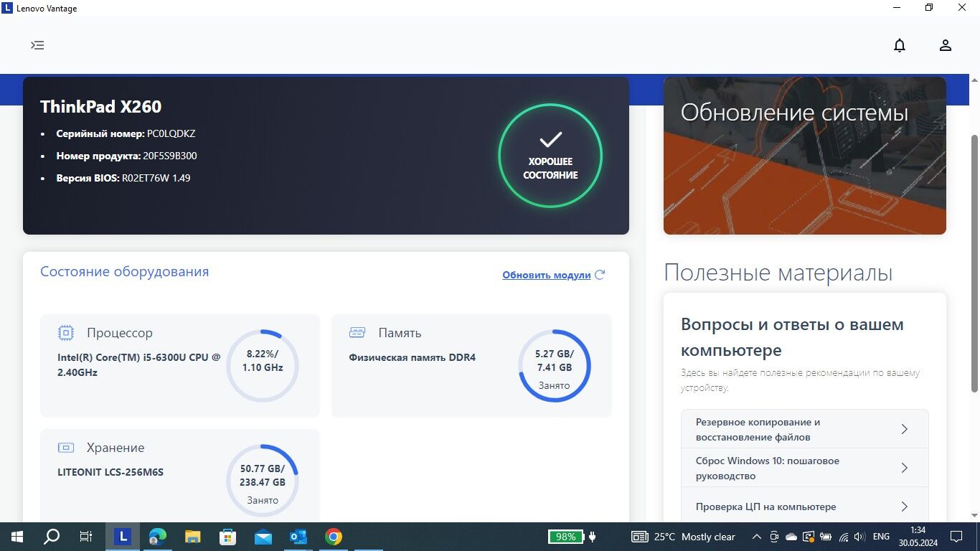Click the power plug icon beside battery gauge
Screen dimensions: 980x551
pyautogui.click(x=593, y=537)
